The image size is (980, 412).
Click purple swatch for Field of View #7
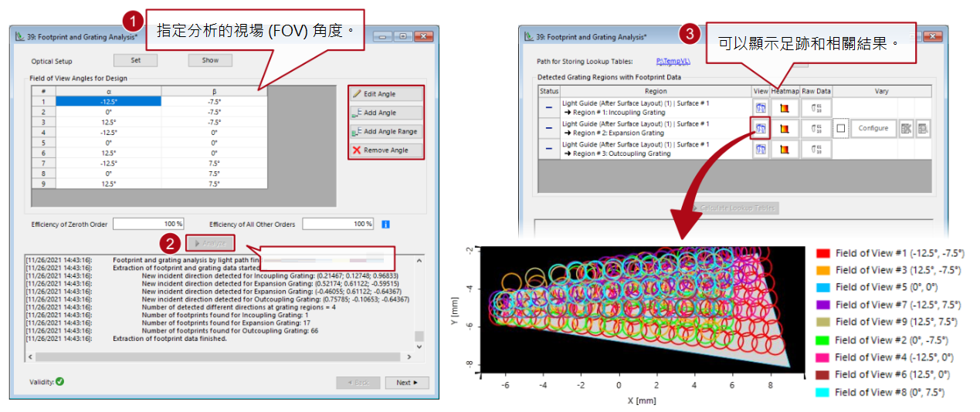click(822, 304)
